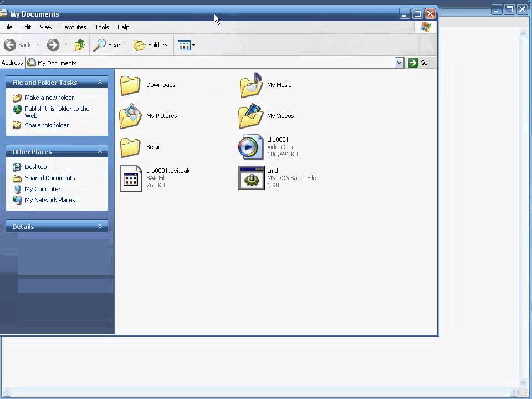Go up one folder level icon
The image size is (532, 399).
tap(80, 45)
